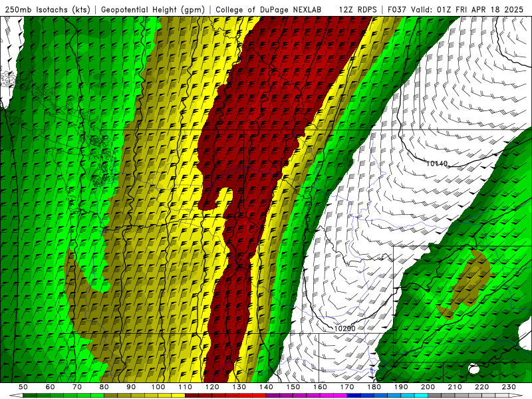
Task: Click the 220 value on the color scale
Action: click(x=481, y=387)
